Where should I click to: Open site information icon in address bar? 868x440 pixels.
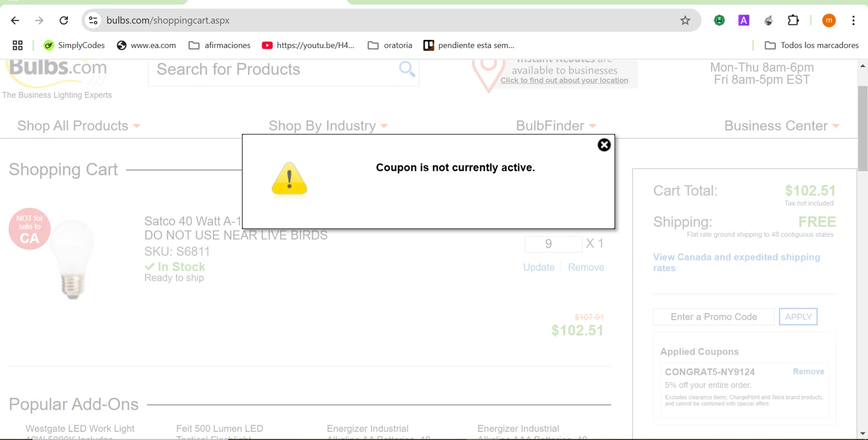pos(93,20)
